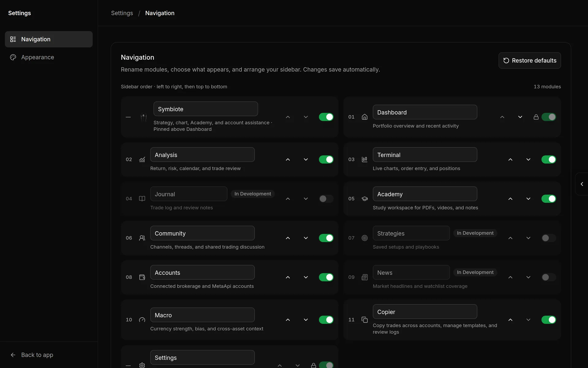Click the Symbiote module icon

pos(143,117)
